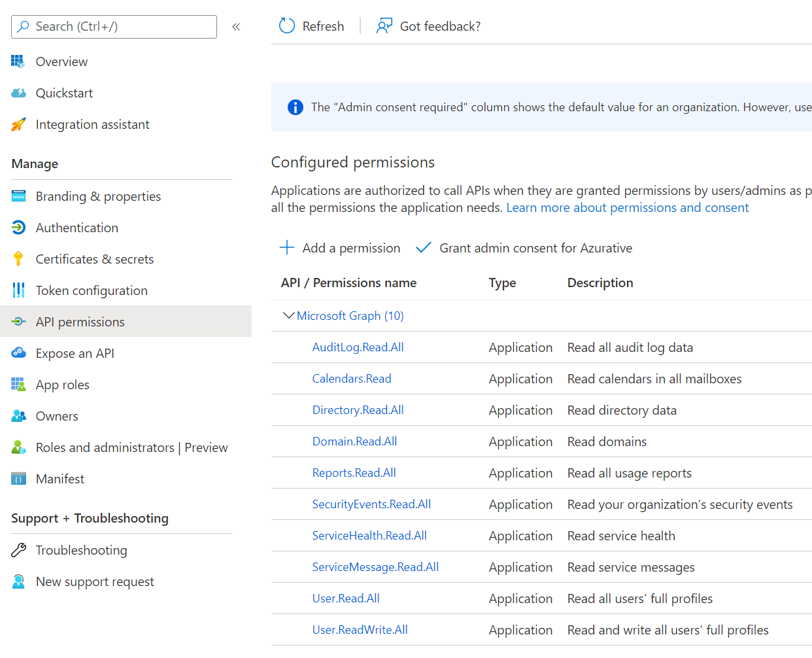Click the feedback person icon
This screenshot has width=812, height=658.
[x=384, y=26]
